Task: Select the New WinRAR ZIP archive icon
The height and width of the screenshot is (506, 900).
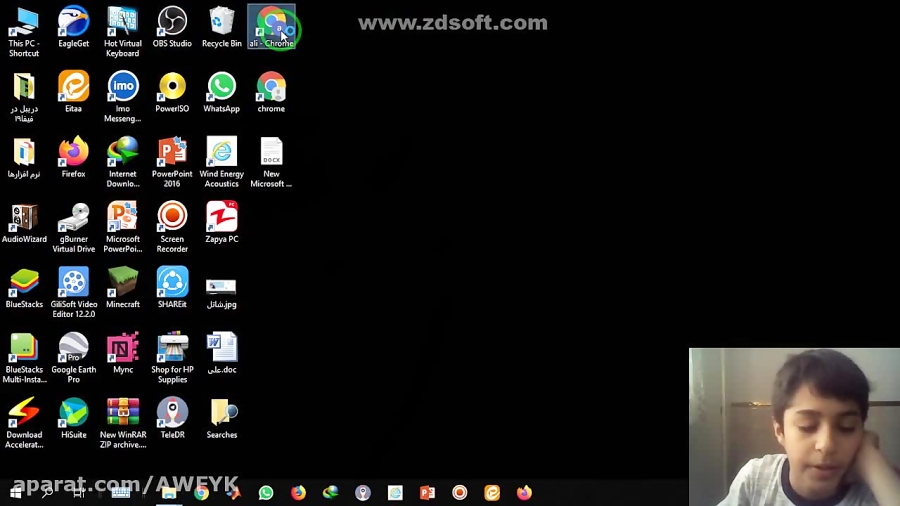Action: (123, 424)
